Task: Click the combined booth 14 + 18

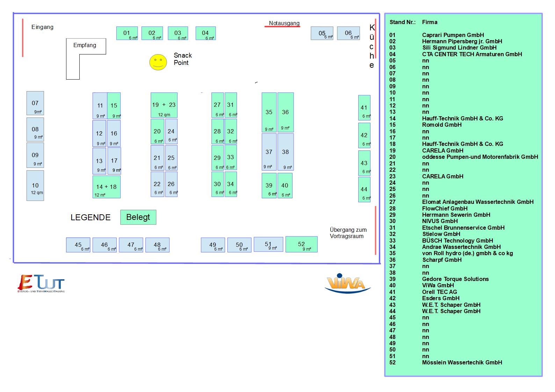Action: click(107, 187)
